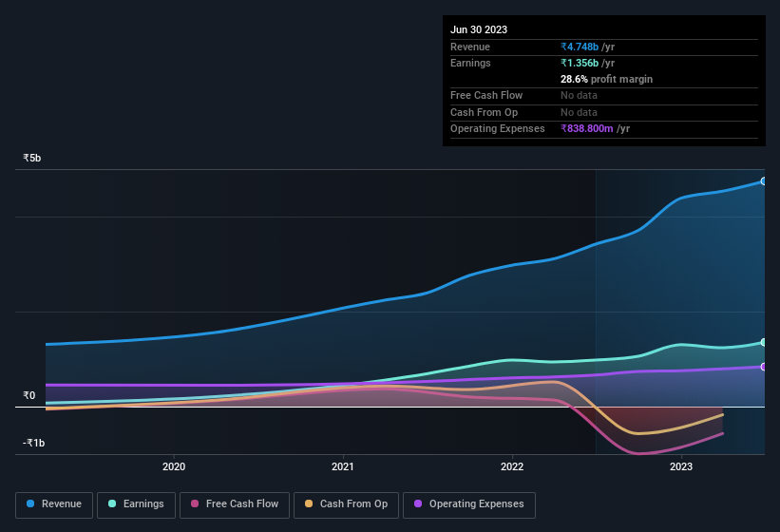Click the Free Cash Flow No data value

579,95
